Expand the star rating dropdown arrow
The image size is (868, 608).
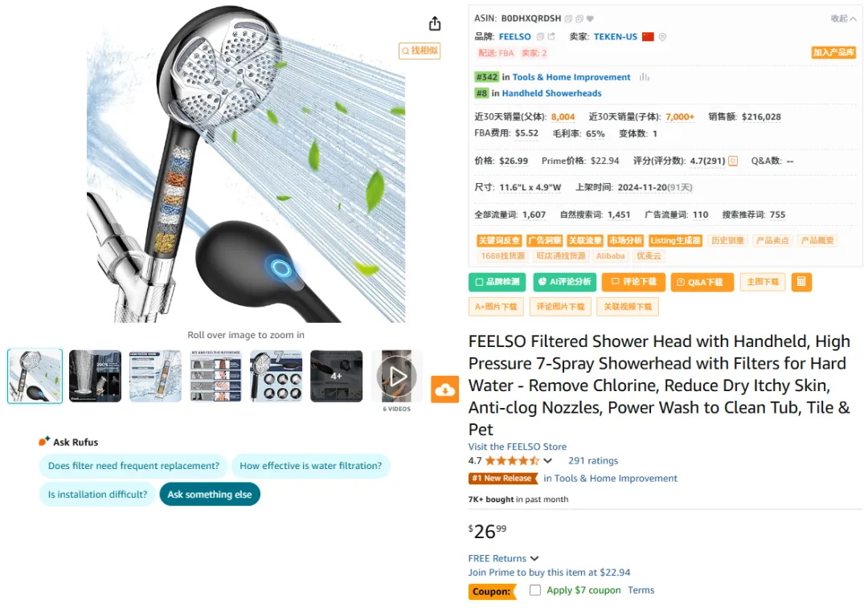pyautogui.click(x=547, y=461)
